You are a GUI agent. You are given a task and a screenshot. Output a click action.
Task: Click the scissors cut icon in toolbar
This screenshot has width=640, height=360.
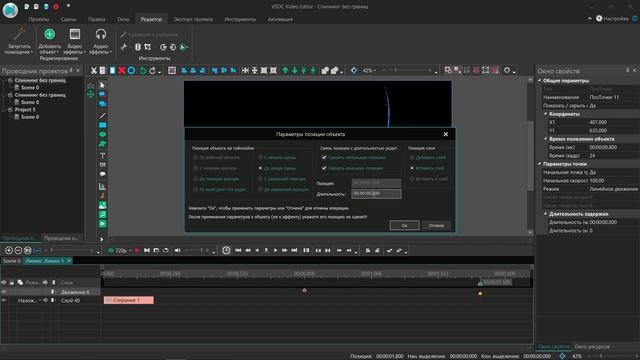(x=93, y=71)
